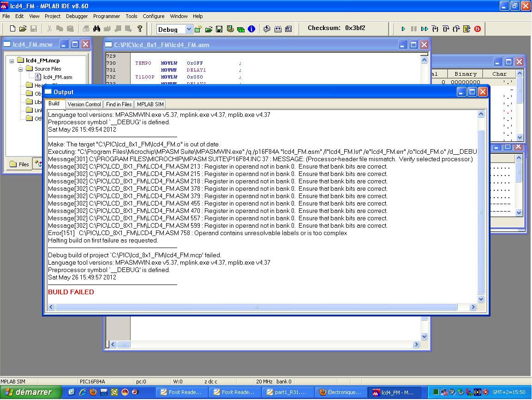Click Output horizontal scrollbar left arrow
This screenshot has height=400, width=532.
click(x=51, y=307)
